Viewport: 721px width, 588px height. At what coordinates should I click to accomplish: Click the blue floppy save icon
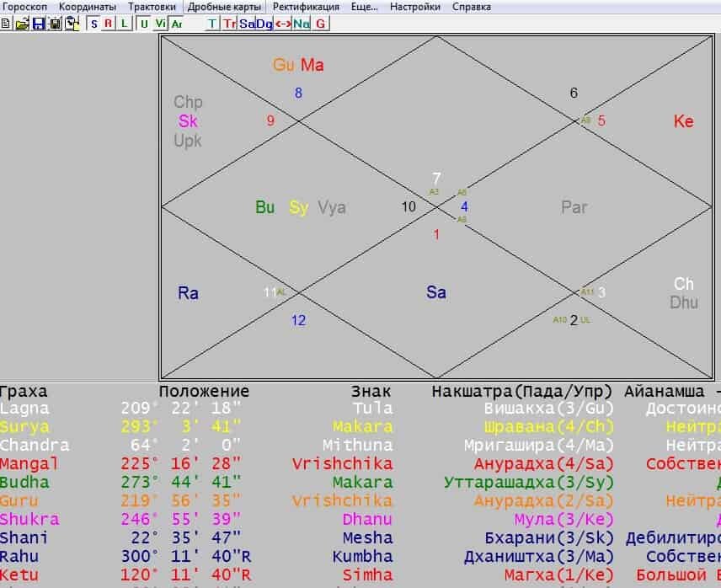[39, 24]
